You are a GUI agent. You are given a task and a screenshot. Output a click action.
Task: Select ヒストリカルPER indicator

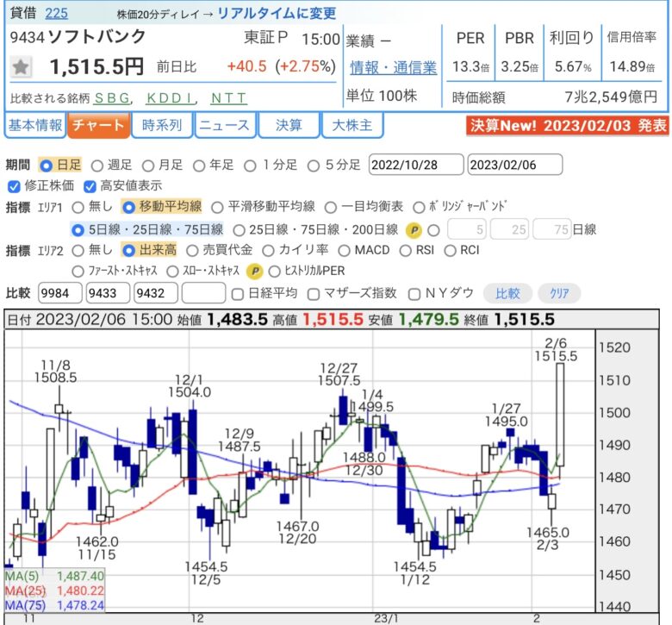coord(274,271)
